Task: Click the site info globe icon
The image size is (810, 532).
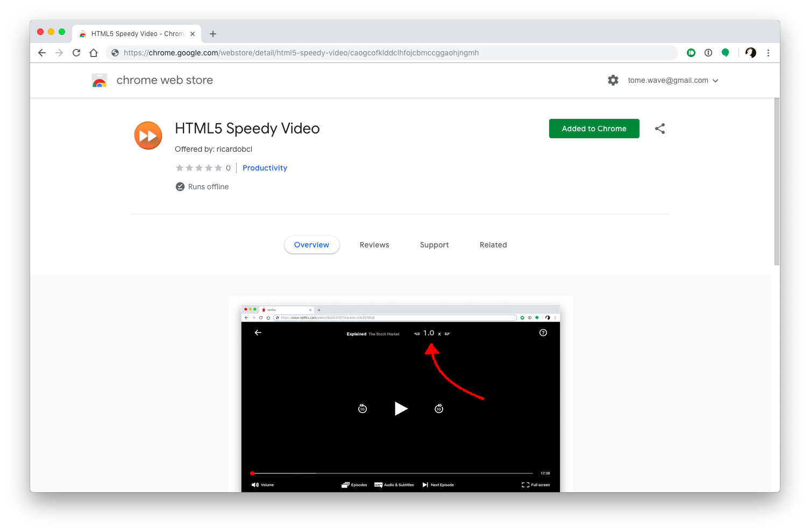Action: click(115, 53)
